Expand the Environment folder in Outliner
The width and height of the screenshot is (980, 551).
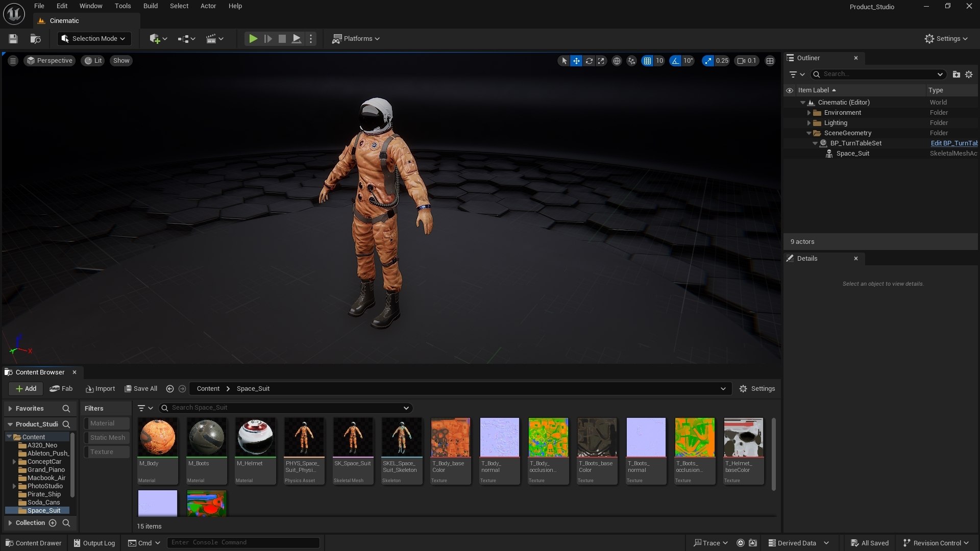[x=808, y=113]
